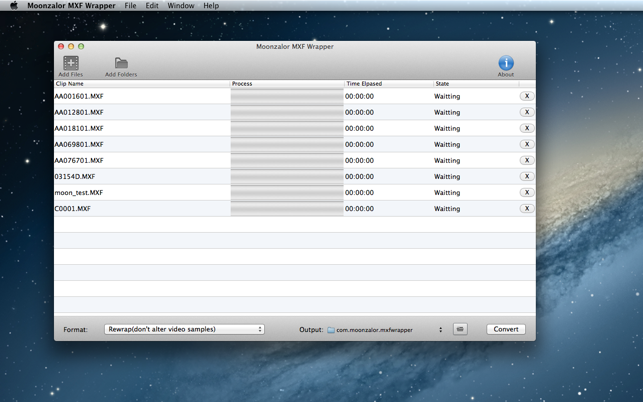Select the AA012801.MXF clip name
The height and width of the screenshot is (402, 643).
[x=79, y=112]
